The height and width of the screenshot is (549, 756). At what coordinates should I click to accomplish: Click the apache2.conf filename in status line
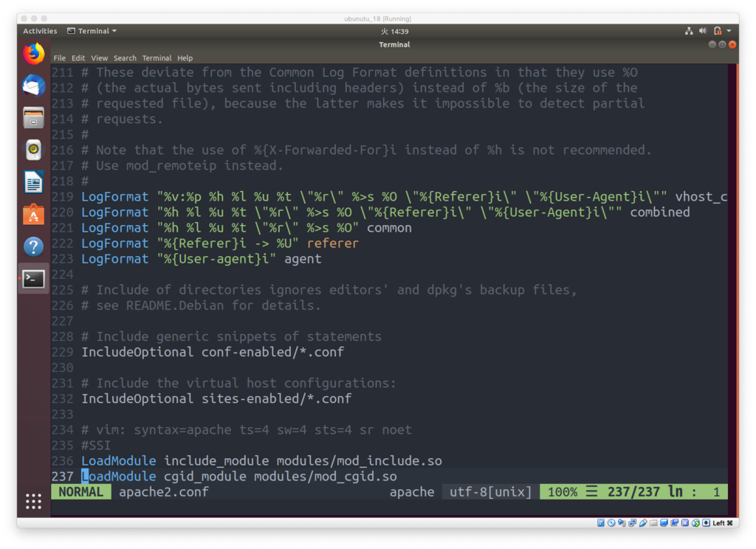(x=164, y=492)
